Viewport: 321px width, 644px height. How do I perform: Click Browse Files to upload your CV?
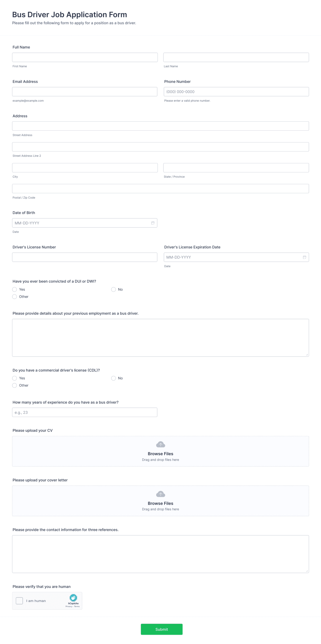coord(160,454)
